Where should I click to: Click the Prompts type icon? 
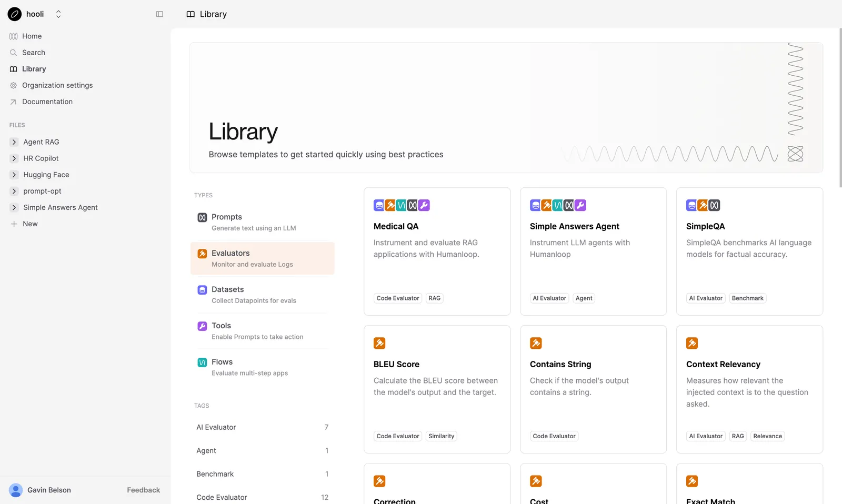202,217
